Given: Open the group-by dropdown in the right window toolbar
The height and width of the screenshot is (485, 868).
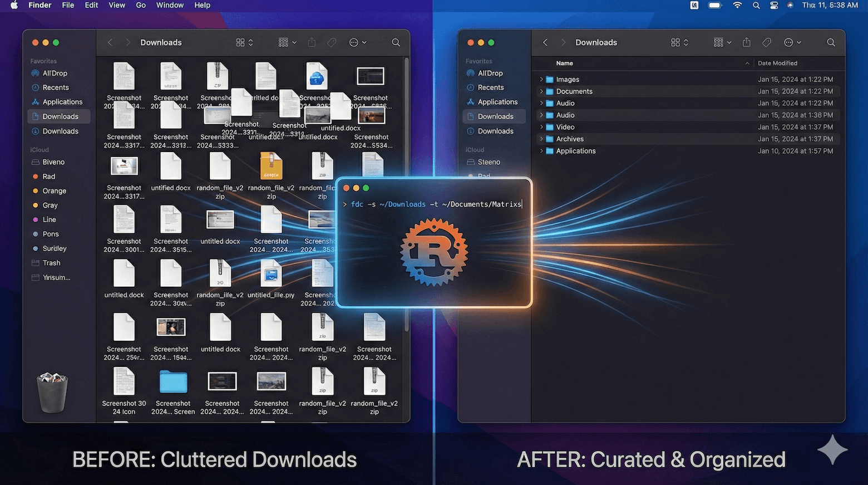Looking at the screenshot, I should pos(722,42).
